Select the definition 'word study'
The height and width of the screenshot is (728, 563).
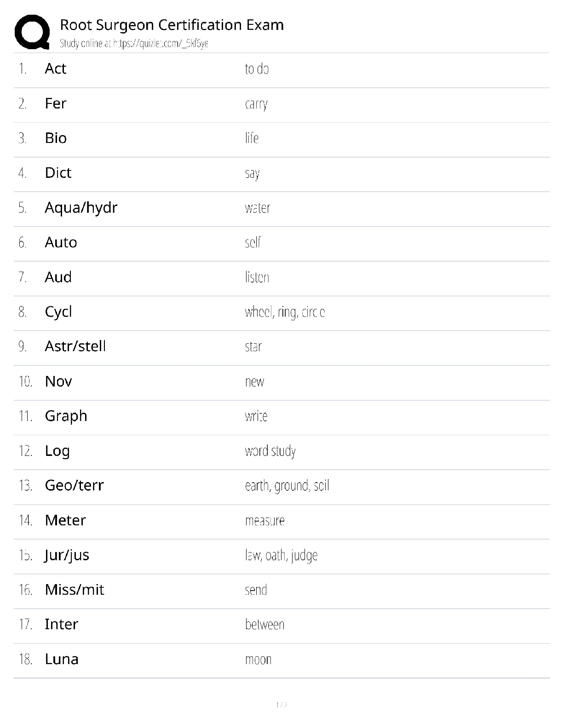point(270,451)
